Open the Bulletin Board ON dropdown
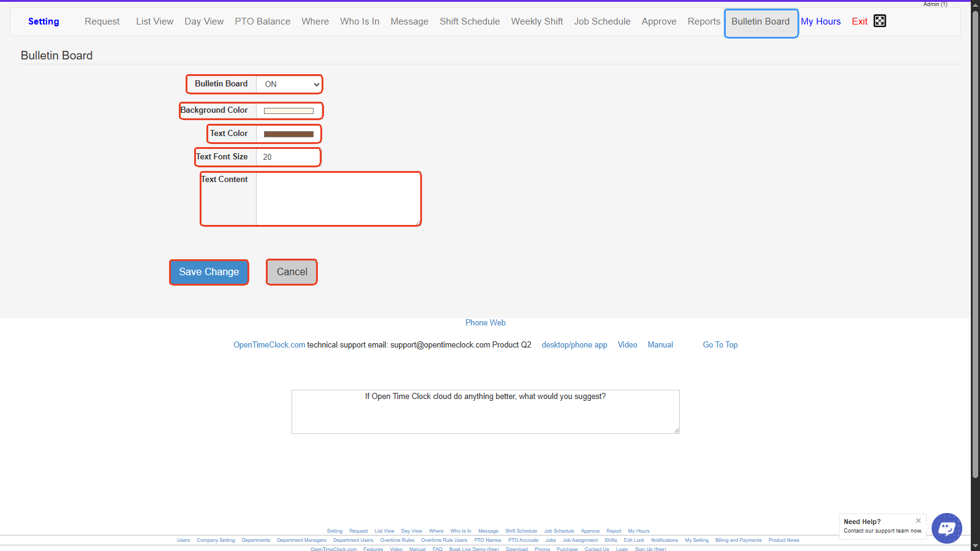This screenshot has height=551, width=980. point(289,85)
